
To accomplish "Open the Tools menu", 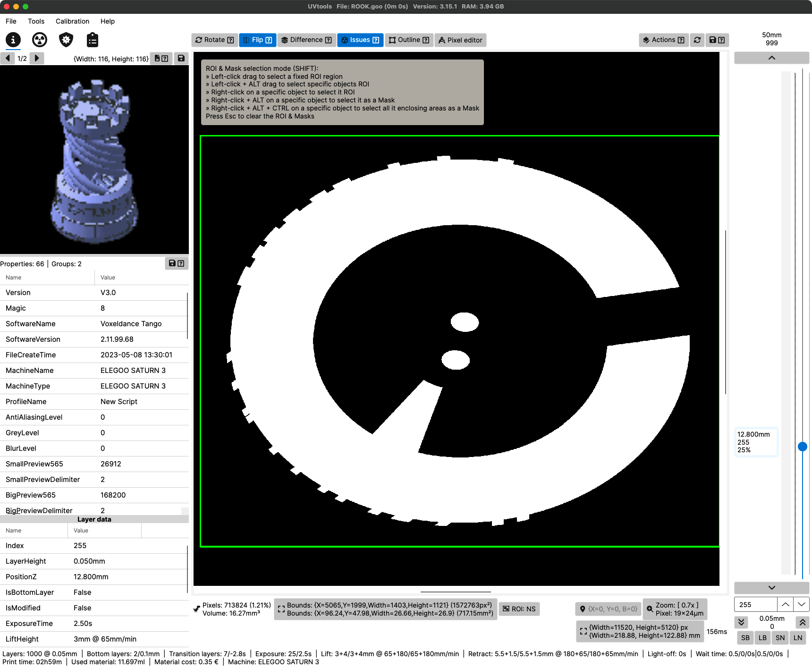I will tap(36, 21).
